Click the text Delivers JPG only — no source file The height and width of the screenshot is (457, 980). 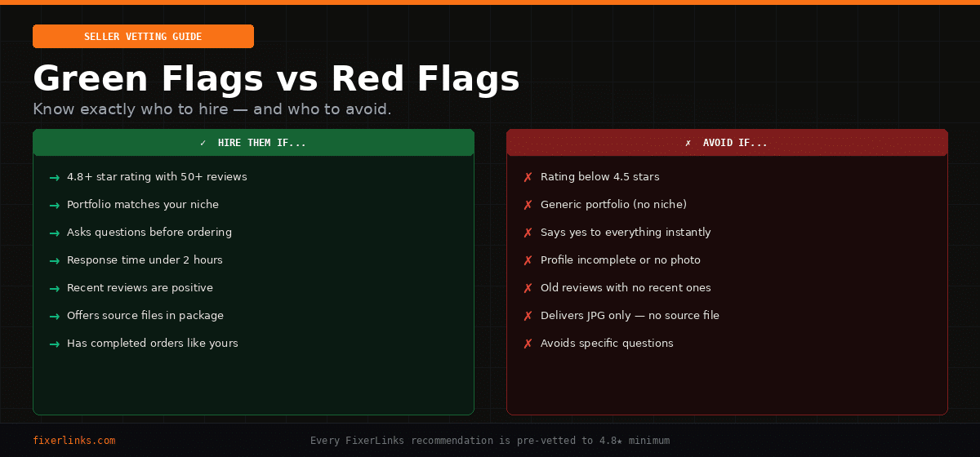click(630, 316)
